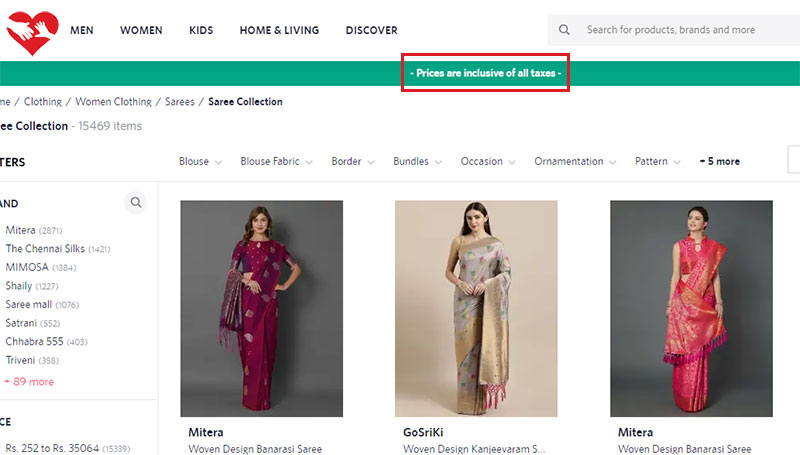
Task: Expand the Occasion filter dropdown
Action: click(487, 161)
